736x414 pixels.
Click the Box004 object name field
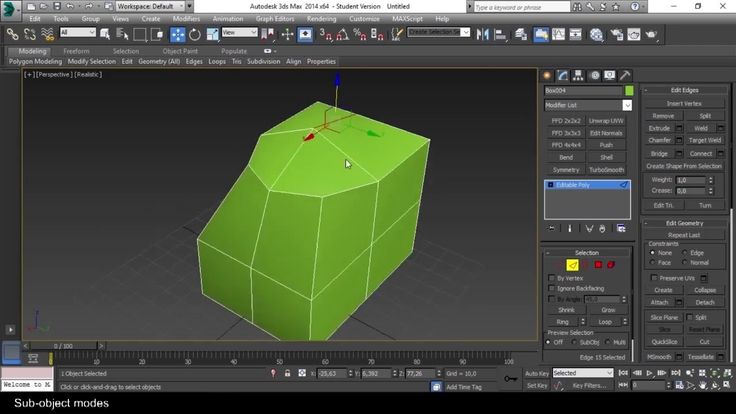click(x=582, y=90)
